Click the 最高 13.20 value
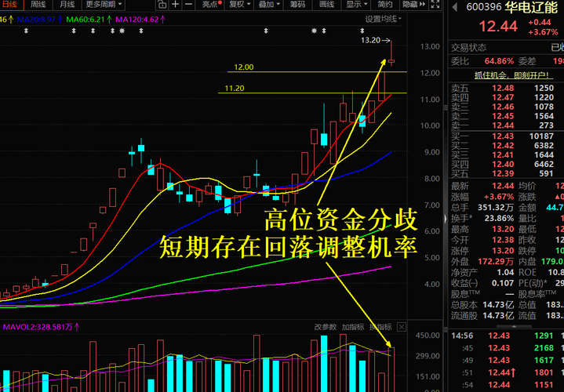This screenshot has height=392, width=564. click(x=503, y=229)
